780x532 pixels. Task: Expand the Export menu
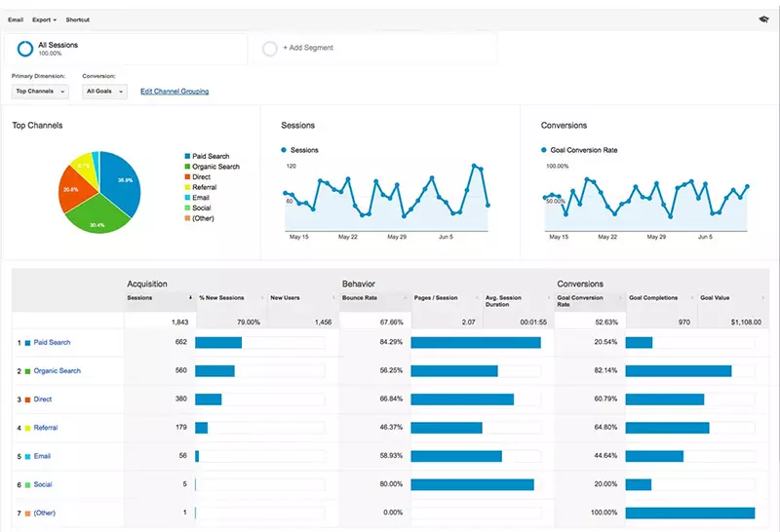pyautogui.click(x=44, y=19)
